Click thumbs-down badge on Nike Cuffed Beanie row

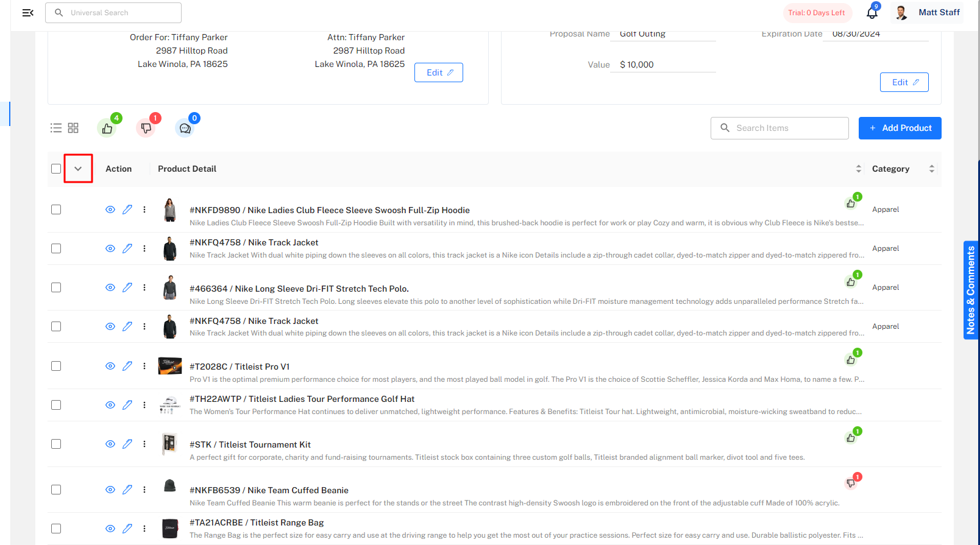coord(851,483)
